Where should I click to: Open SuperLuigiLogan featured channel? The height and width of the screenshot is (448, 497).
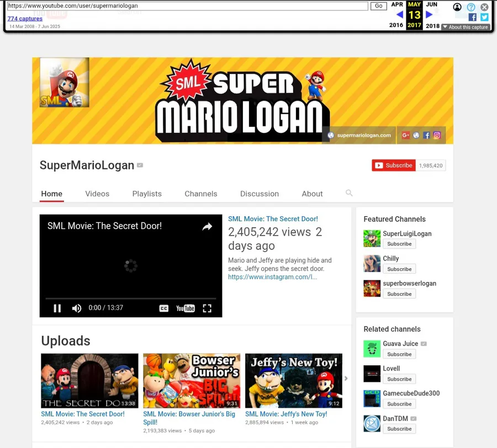(407, 234)
